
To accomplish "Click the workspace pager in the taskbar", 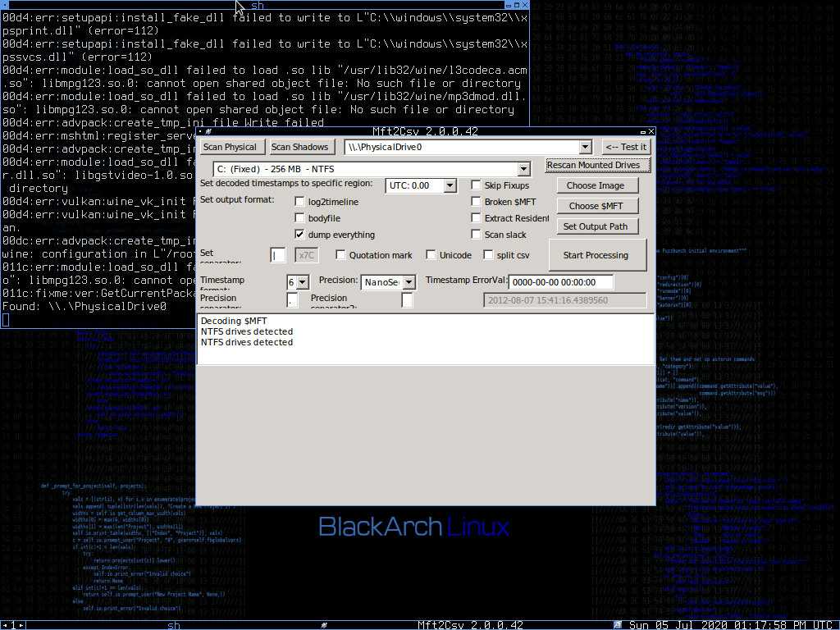I will 12,625.
